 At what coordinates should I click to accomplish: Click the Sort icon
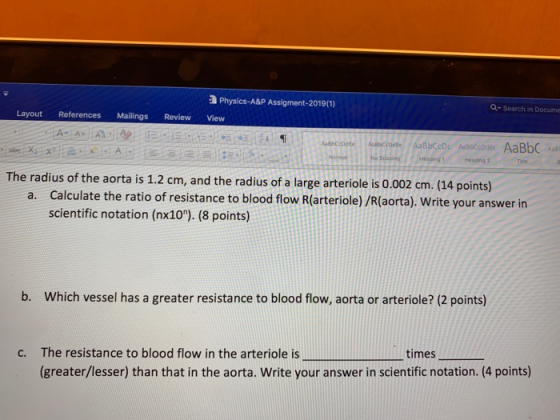pos(264,138)
